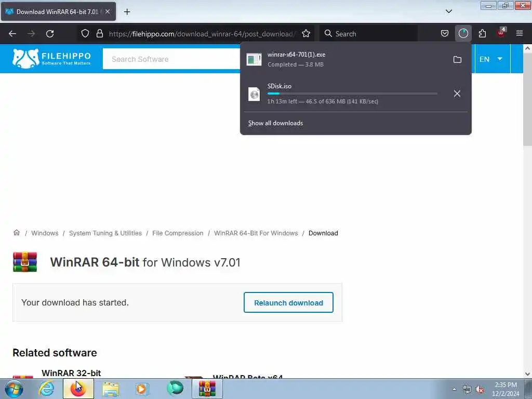The width and height of the screenshot is (532, 399).
Task: Reload the page with the refresh icon
Action: (50, 34)
